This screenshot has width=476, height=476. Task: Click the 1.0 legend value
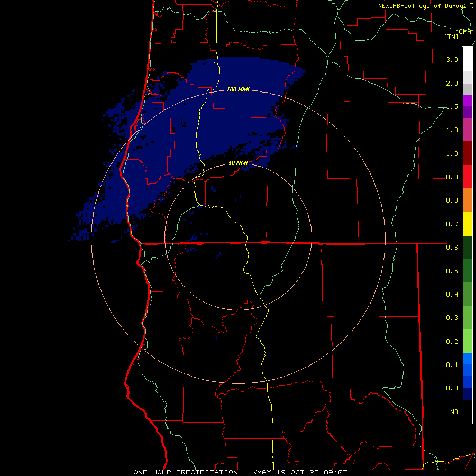tap(452, 153)
